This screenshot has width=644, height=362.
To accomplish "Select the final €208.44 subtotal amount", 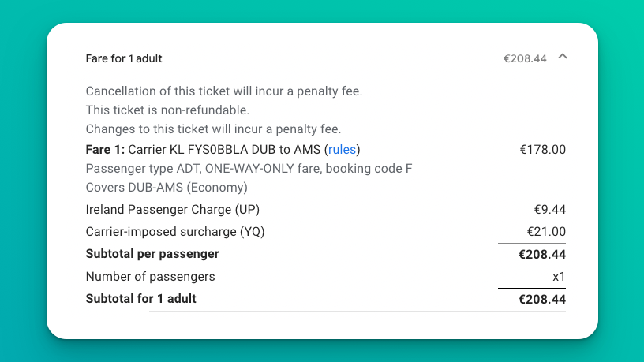I will pyautogui.click(x=541, y=299).
